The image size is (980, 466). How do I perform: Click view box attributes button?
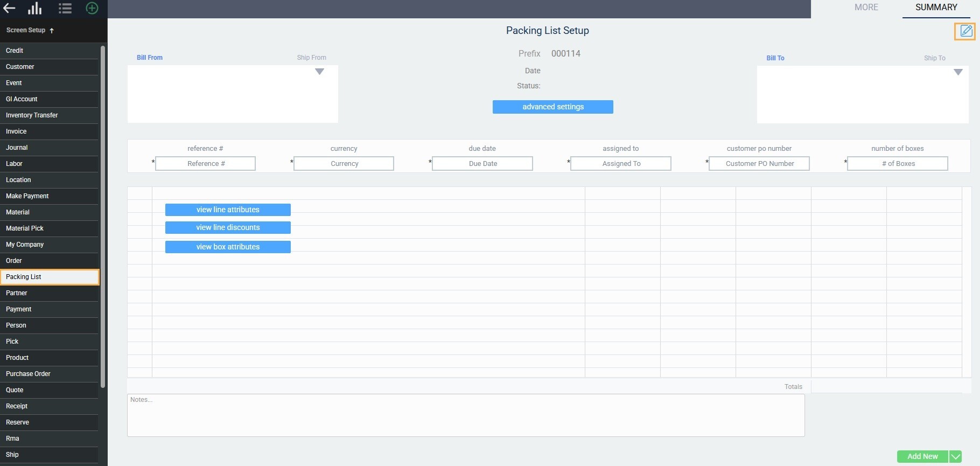tap(228, 247)
